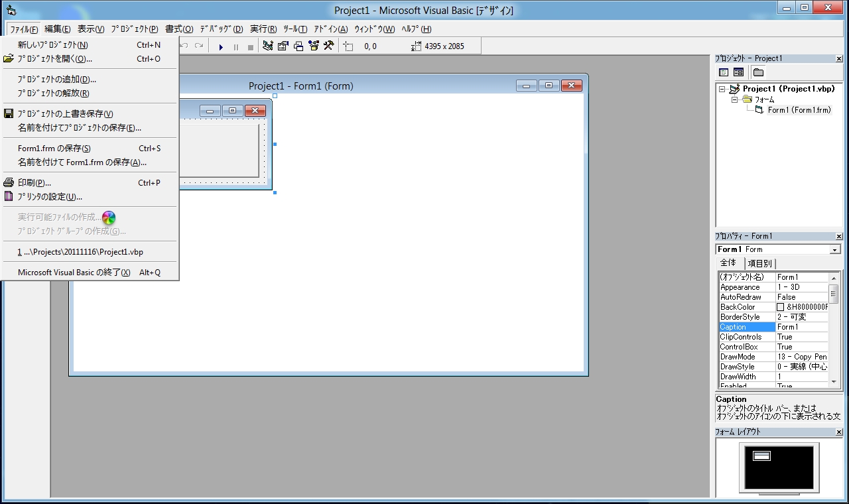Open the Toolbox hammer-and-wrench toolbar icon
The width and height of the screenshot is (849, 504).
tap(328, 46)
